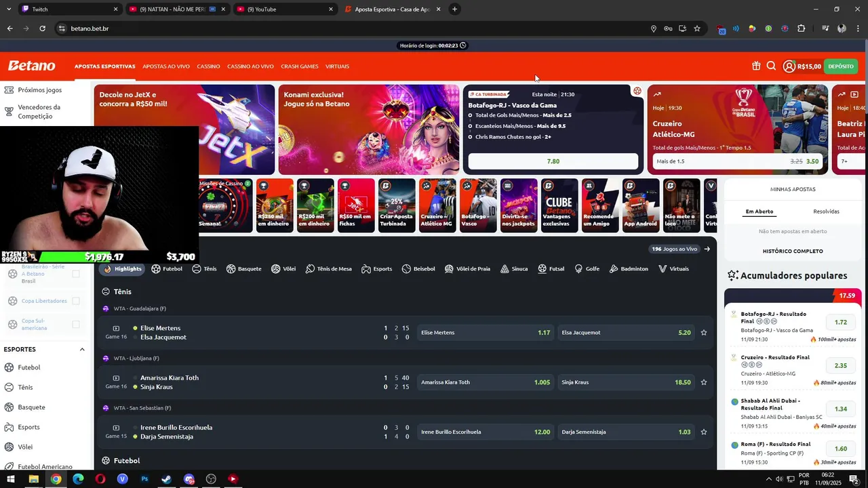Favorite the Amarissa Kiara Toth match
Image resolution: width=868 pixels, height=488 pixels.
pyautogui.click(x=704, y=382)
